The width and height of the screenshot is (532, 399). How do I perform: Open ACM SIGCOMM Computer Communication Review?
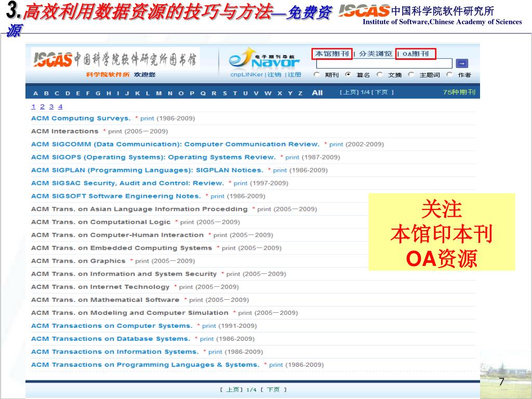[176, 144]
